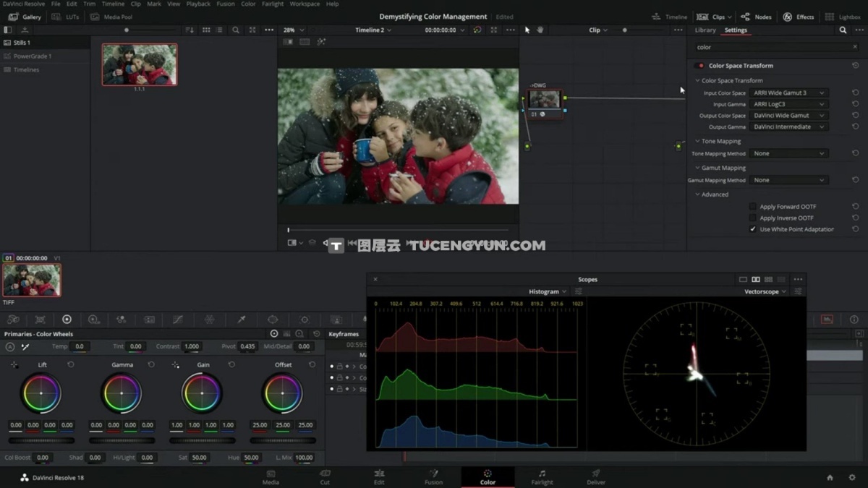The image size is (868, 488).
Task: Open the Output Gamma dropdown
Action: click(x=789, y=127)
